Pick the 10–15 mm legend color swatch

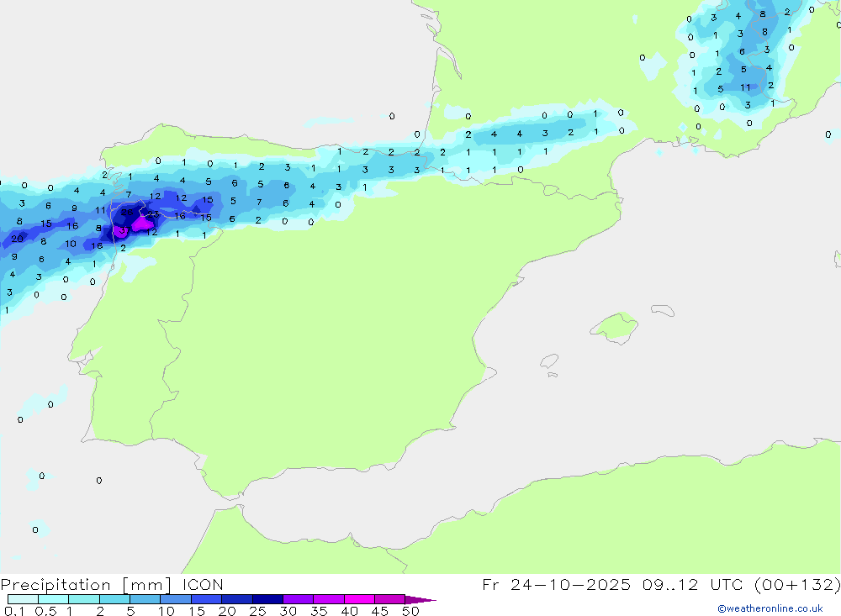coord(176,599)
